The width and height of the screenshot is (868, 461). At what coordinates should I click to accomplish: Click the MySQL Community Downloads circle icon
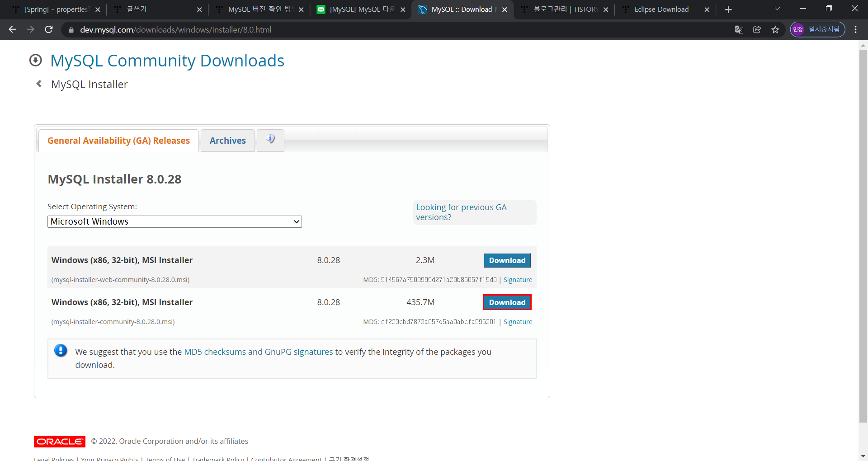(x=35, y=60)
